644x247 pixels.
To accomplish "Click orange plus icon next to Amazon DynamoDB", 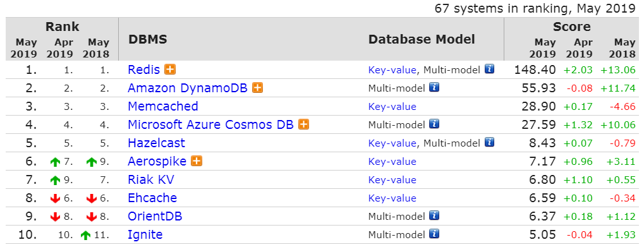I will pyautogui.click(x=257, y=88).
